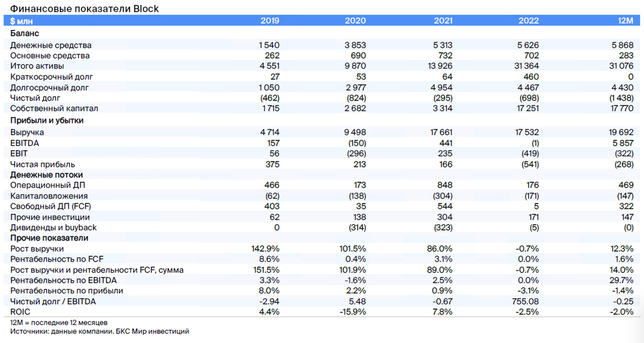This screenshot has height=343, width=644.
Task: Click free cash flow value 544
Action: pyautogui.click(x=445, y=206)
